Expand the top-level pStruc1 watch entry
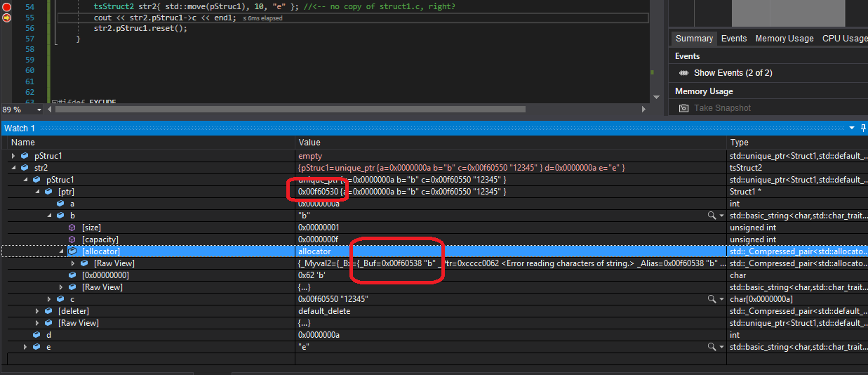Viewport: 868px width, 375px height. (x=15, y=156)
